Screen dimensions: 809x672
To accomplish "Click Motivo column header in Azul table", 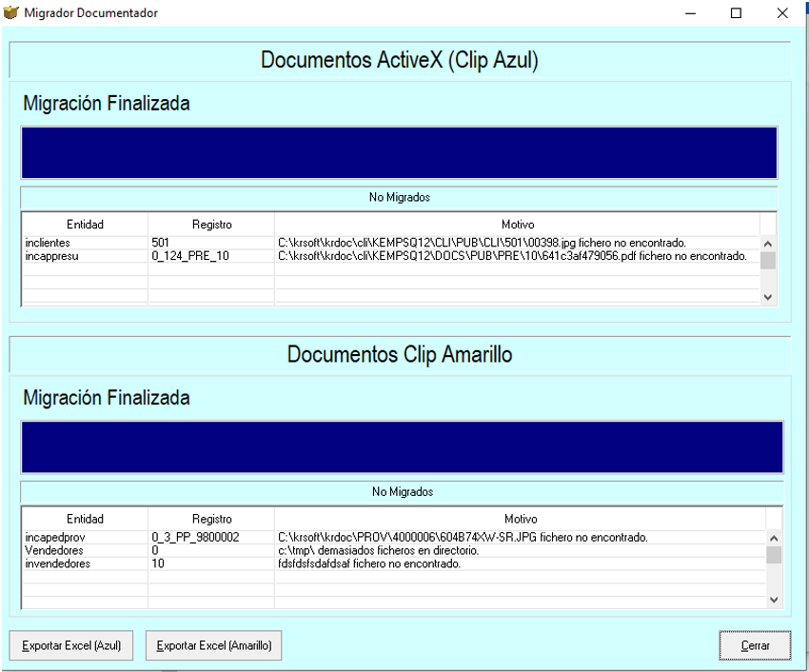I will click(518, 225).
